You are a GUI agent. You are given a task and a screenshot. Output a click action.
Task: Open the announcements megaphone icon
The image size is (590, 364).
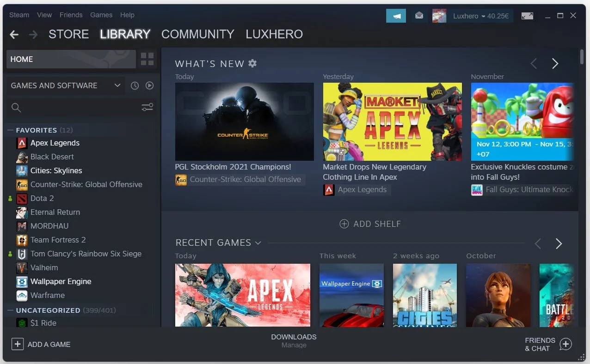tap(396, 16)
